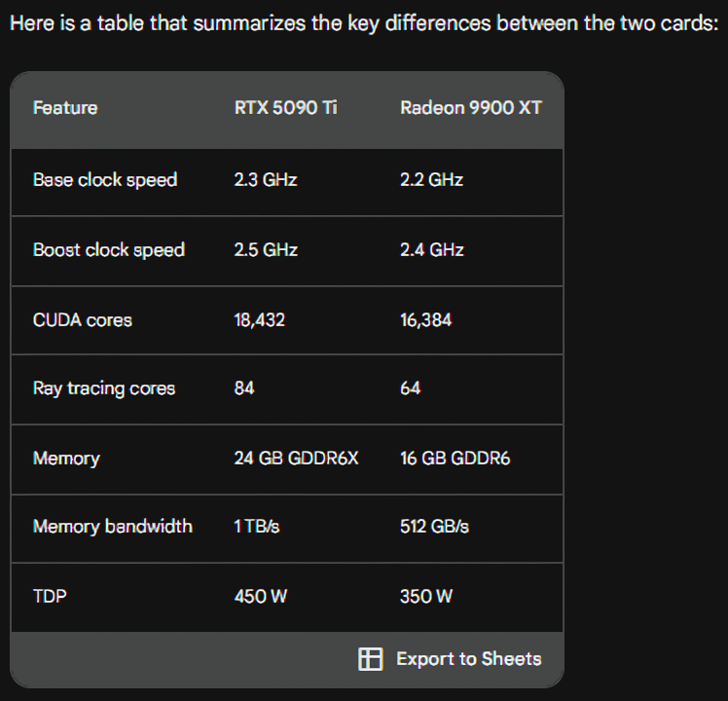
Task: Click the Memory bandwidth row label
Action: click(113, 527)
